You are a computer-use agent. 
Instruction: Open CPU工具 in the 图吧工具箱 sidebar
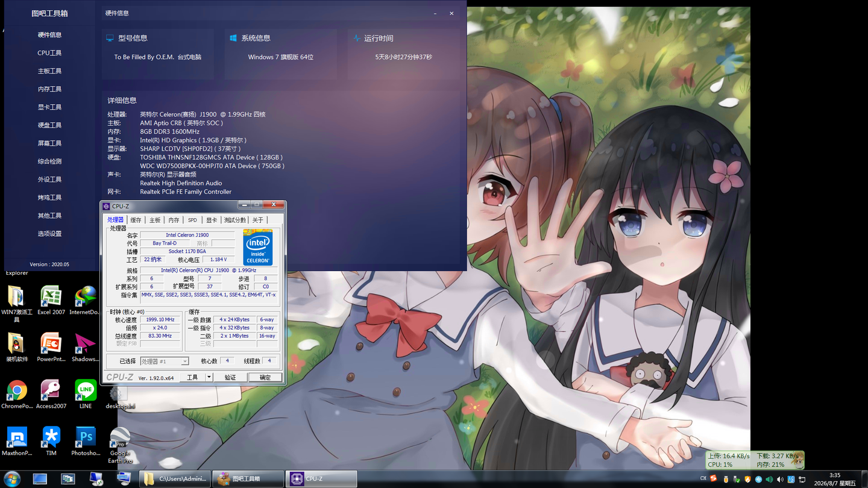pyautogui.click(x=49, y=53)
